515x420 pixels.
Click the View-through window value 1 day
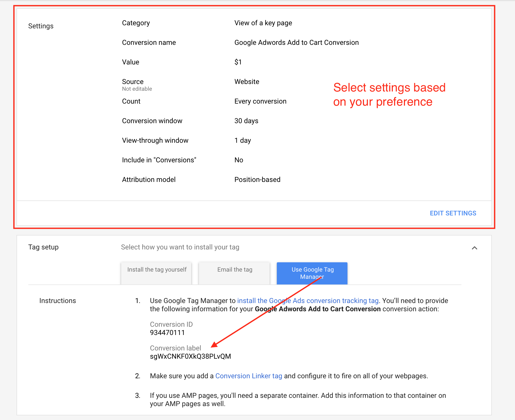tap(243, 140)
